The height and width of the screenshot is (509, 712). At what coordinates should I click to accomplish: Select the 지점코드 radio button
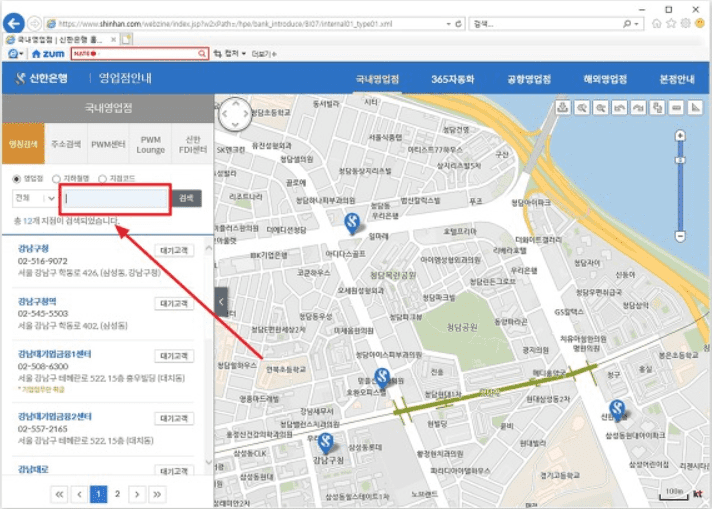pos(102,178)
